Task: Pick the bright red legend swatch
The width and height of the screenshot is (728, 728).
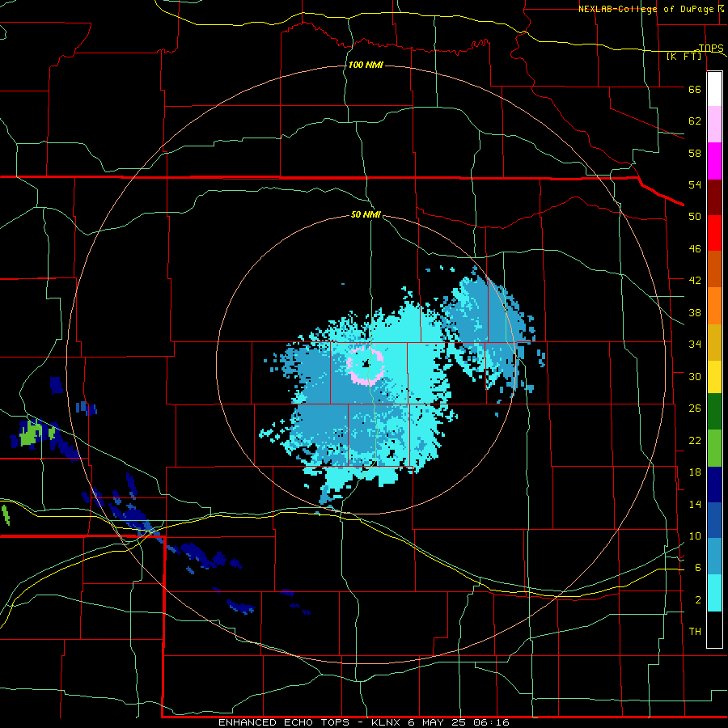Action: [714, 233]
